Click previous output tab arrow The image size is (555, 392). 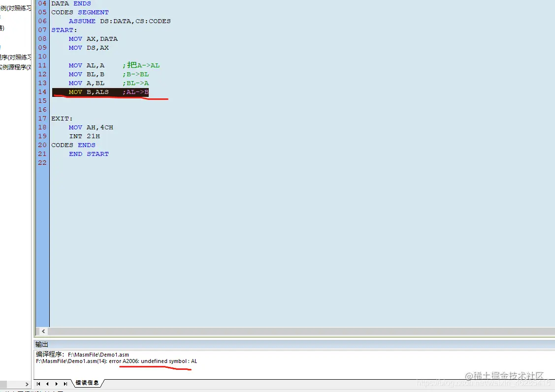click(x=47, y=384)
